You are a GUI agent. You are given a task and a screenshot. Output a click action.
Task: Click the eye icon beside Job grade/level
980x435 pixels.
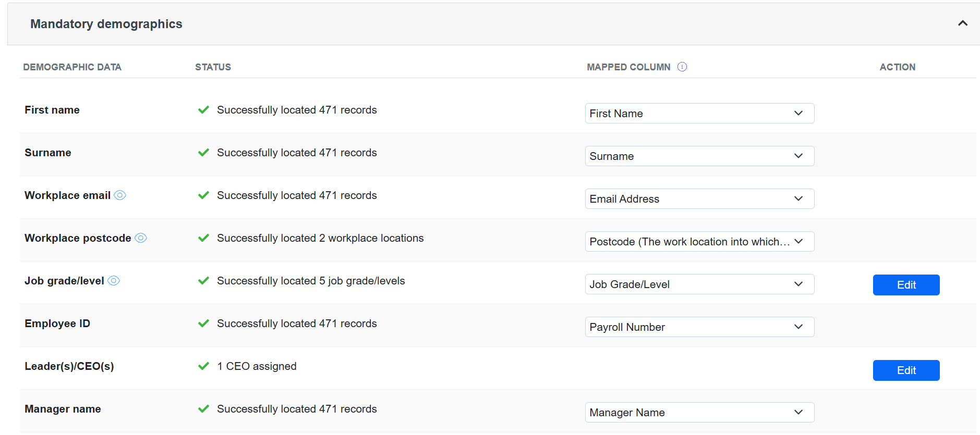114,281
